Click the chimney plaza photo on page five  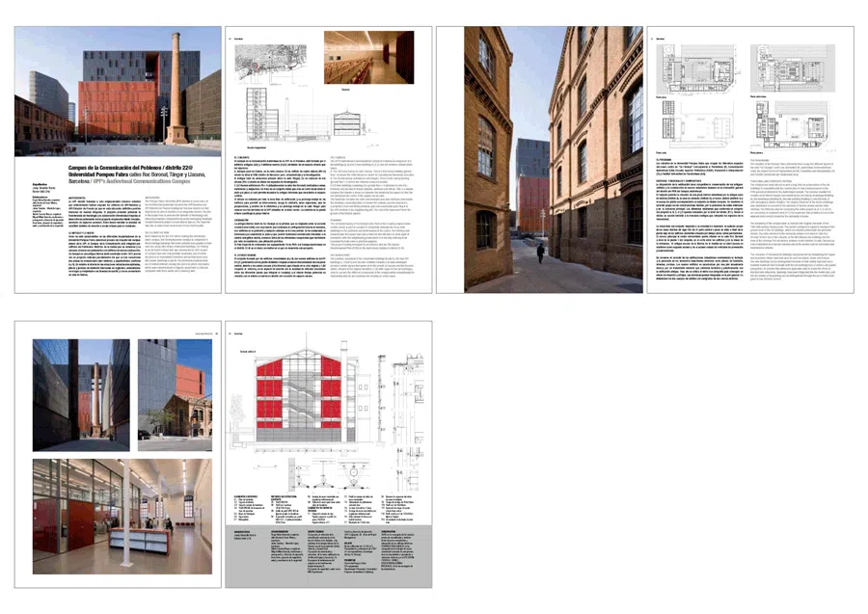[81, 395]
